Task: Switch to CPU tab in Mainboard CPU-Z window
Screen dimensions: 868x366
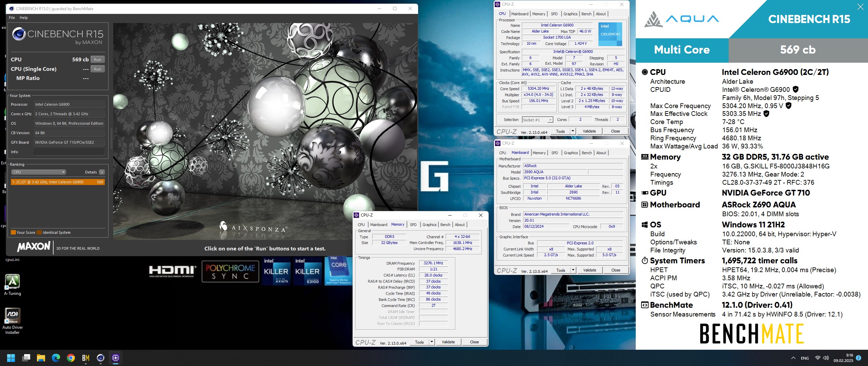Action: [x=502, y=153]
